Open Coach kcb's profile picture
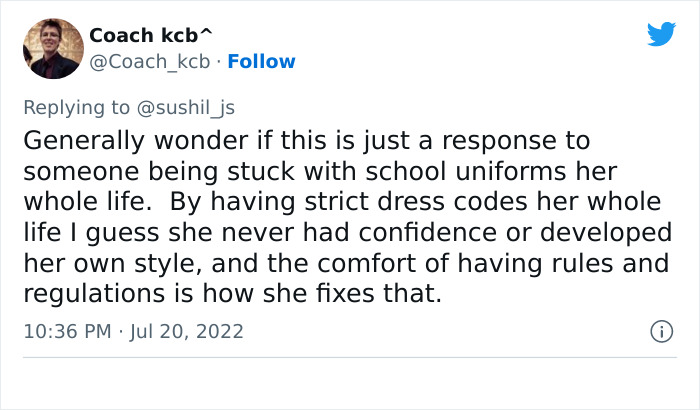Screen dimensions: 700x410 tap(51, 48)
